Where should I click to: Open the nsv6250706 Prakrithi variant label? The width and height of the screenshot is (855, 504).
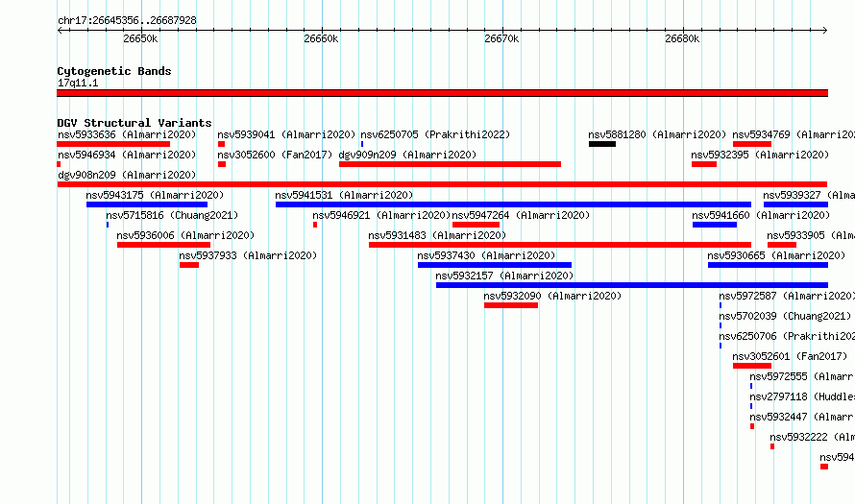tap(787, 336)
